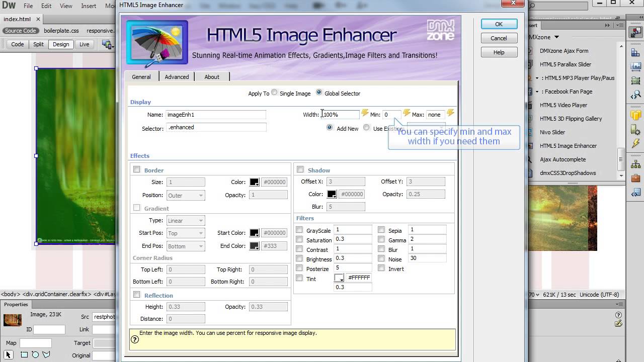Click the help question mark icon in dialog
This screenshot has height=362, width=644.
click(x=134, y=340)
